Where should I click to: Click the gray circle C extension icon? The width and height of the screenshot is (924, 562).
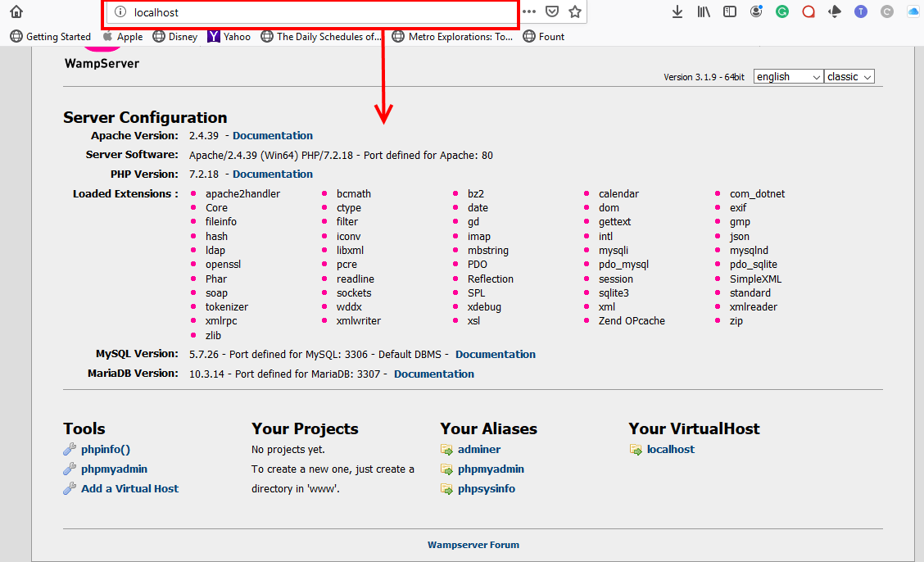pos(887,11)
